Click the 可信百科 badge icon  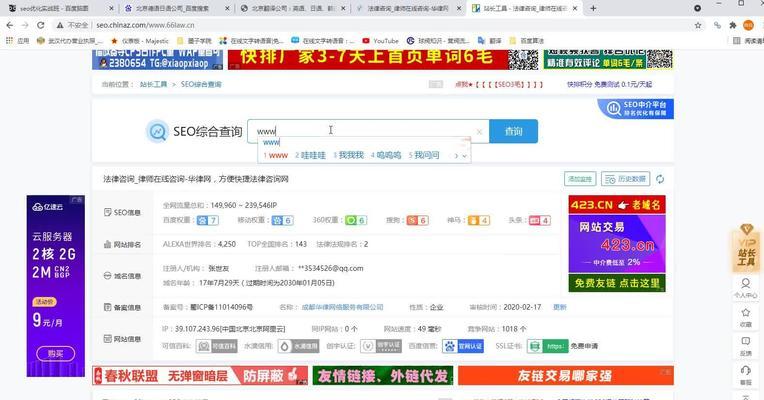(x=216, y=346)
